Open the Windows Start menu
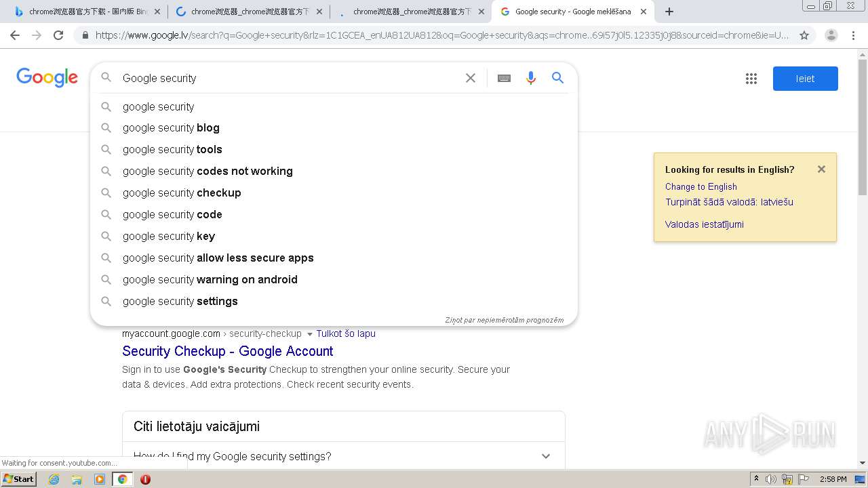Viewport: 868px width, 488px height. point(19,479)
